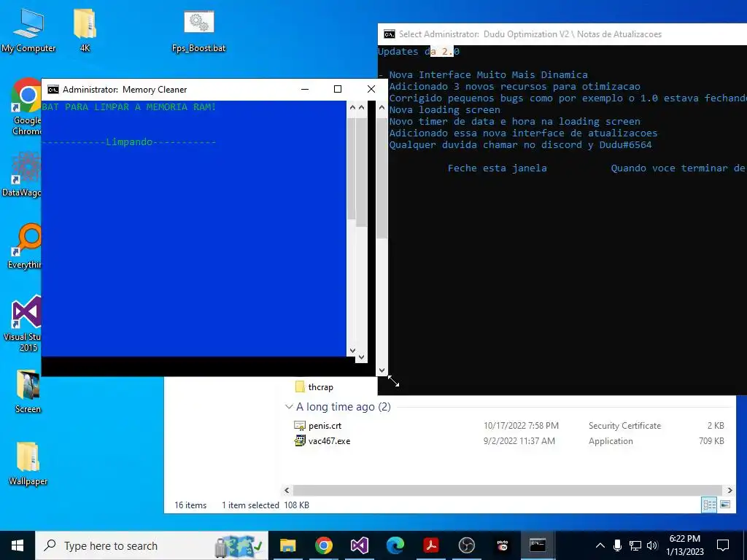Collapse the 'A long time ago' group
This screenshot has width=747, height=560.
pyautogui.click(x=289, y=407)
